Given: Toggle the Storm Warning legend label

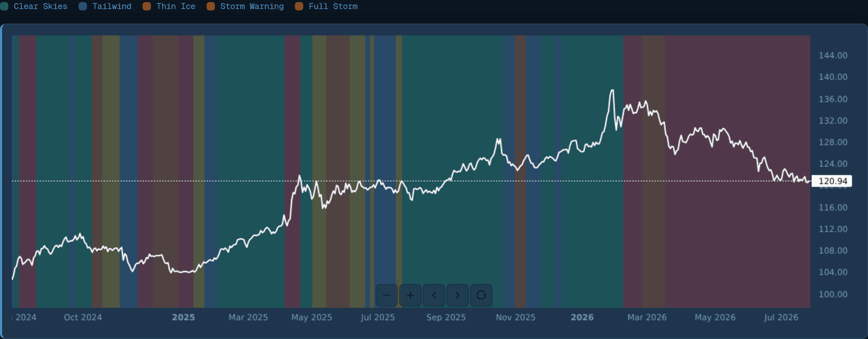Looking at the screenshot, I should (252, 6).
